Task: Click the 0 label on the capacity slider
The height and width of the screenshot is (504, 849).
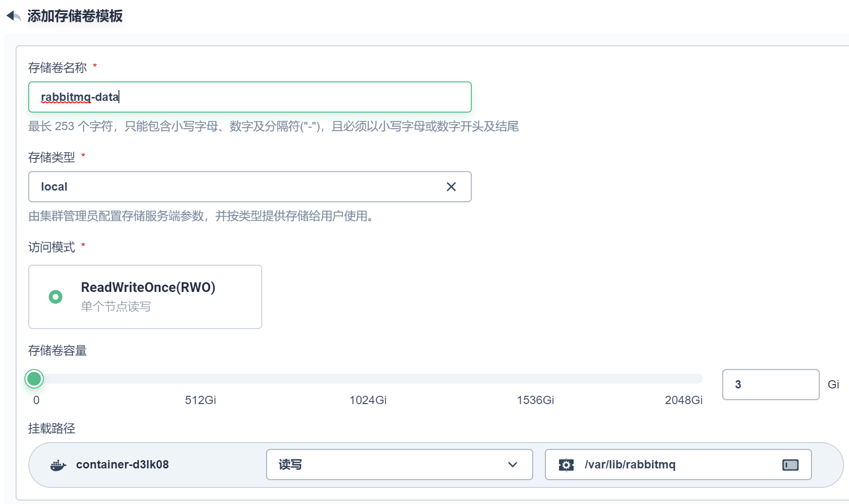Action: coord(36,400)
